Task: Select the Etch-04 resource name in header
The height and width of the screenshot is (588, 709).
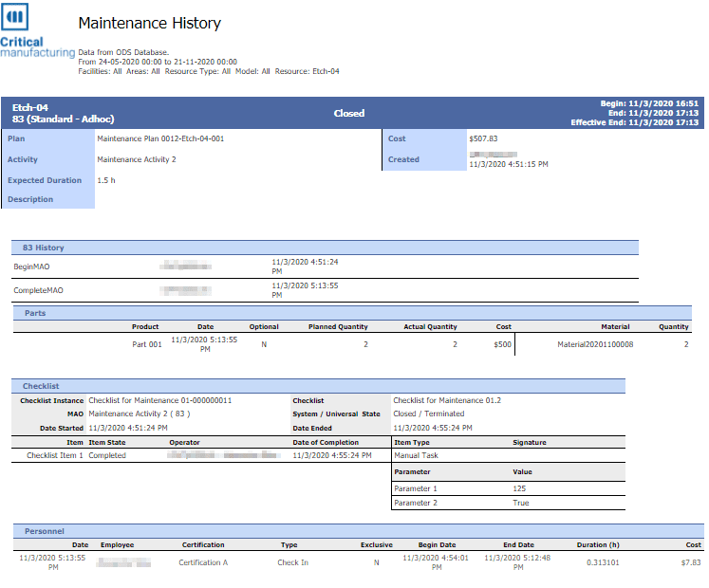Action: 29,107
